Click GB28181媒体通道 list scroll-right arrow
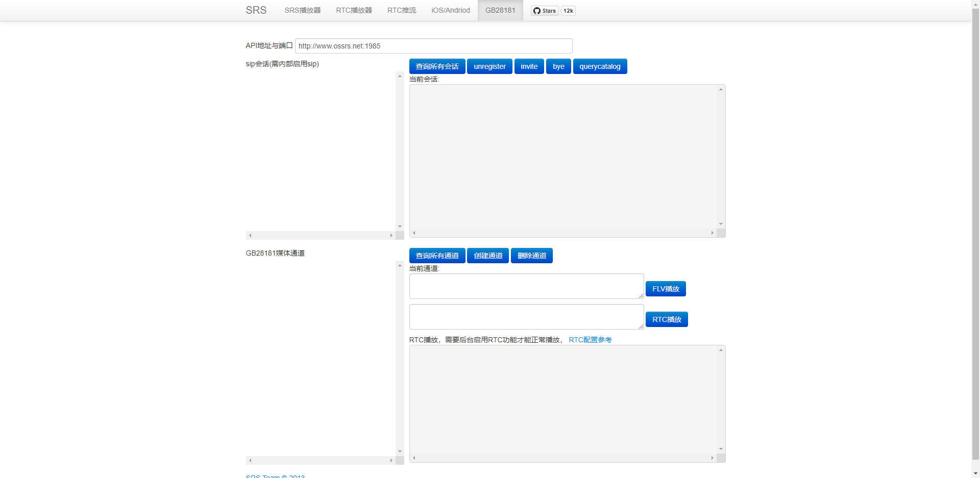Screen dimensions: 980x478 click(x=391, y=460)
